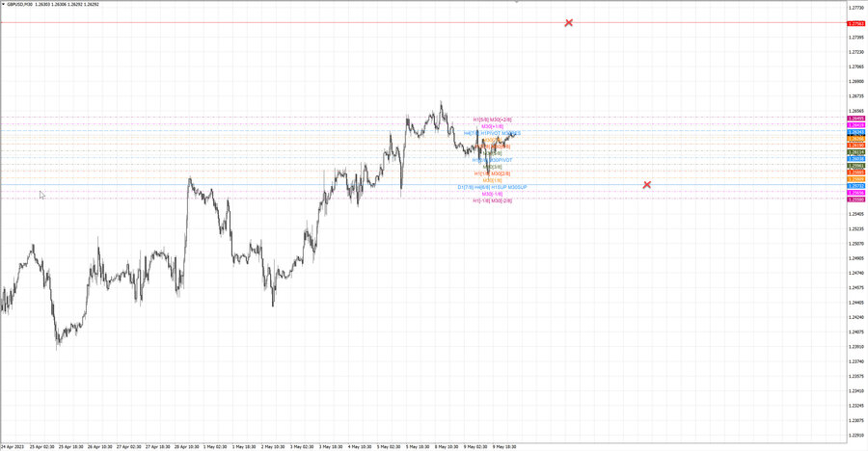Click the M30PIVOT blue level label
Viewport: 868px width, 451px height.
click(x=500, y=160)
